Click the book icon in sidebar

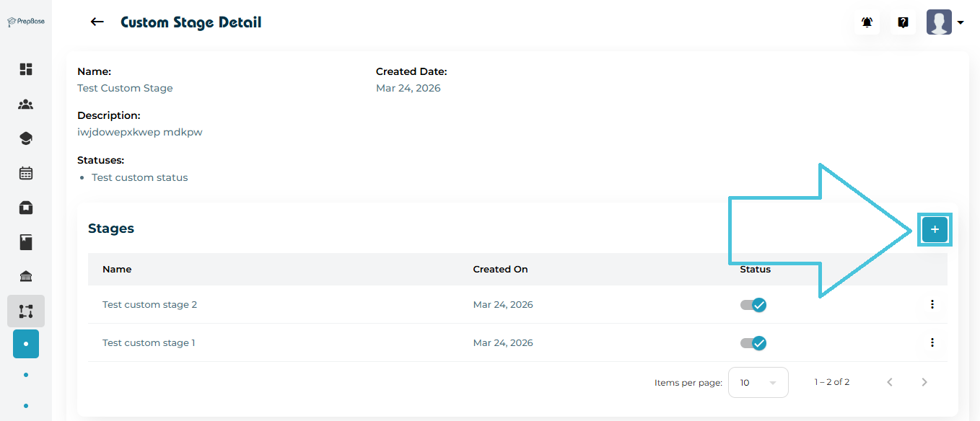[x=26, y=242]
